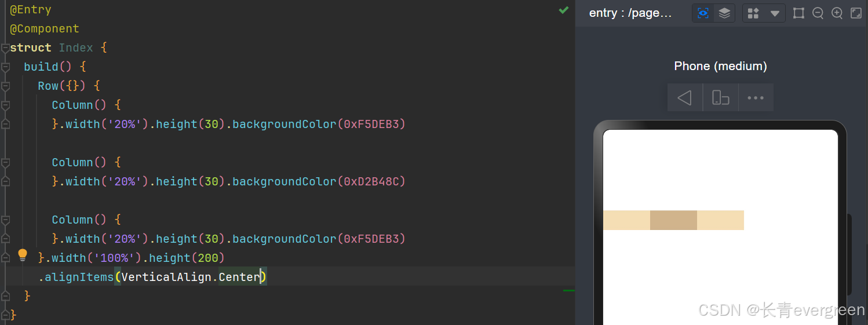
Task: Select the entry : /page... previewer tab
Action: [x=630, y=13]
